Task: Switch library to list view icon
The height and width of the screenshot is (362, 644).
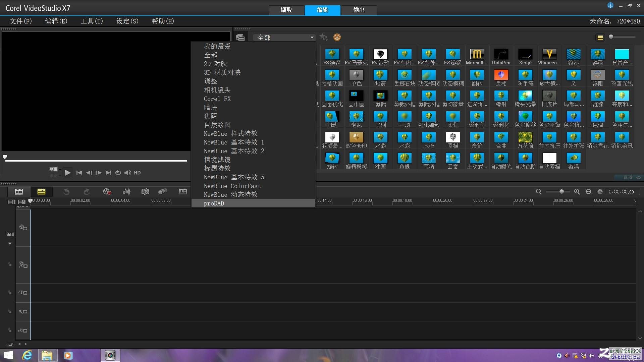Action: tap(600, 37)
